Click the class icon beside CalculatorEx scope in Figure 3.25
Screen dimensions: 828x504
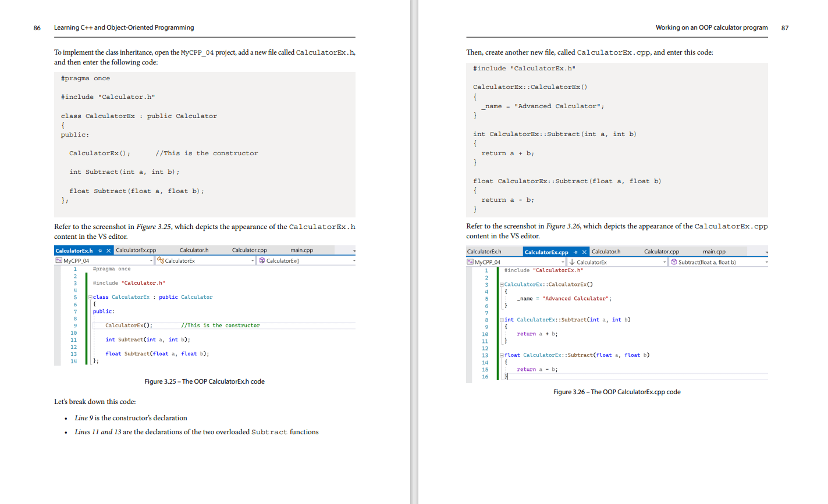(x=161, y=260)
